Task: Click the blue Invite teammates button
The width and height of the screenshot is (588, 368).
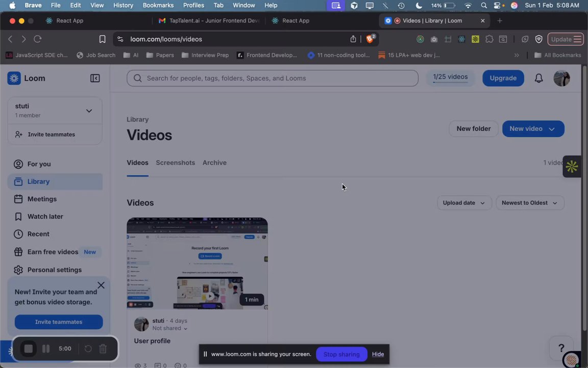Action: tap(59, 322)
